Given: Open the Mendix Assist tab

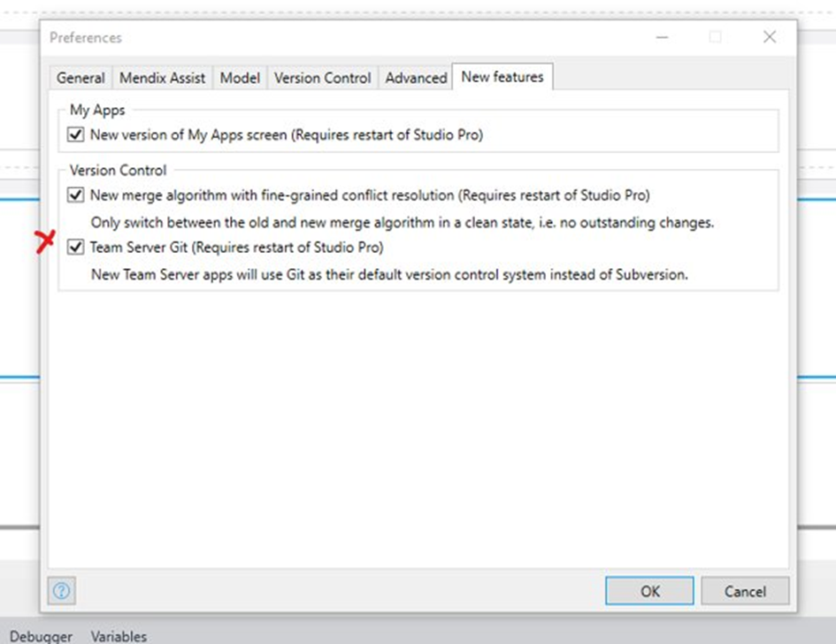Looking at the screenshot, I should [x=162, y=78].
